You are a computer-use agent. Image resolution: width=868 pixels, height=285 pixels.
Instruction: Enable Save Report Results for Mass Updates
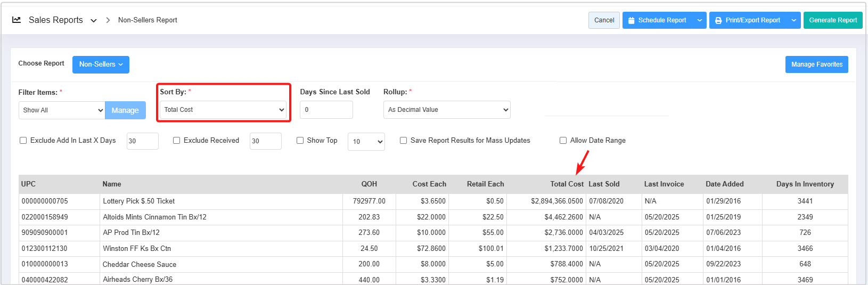click(x=404, y=141)
